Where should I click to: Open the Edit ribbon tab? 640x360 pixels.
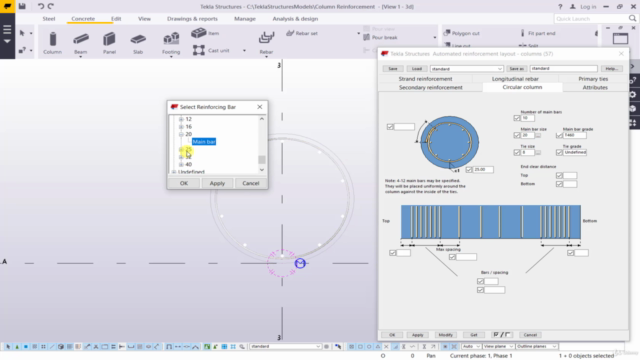tap(116, 19)
